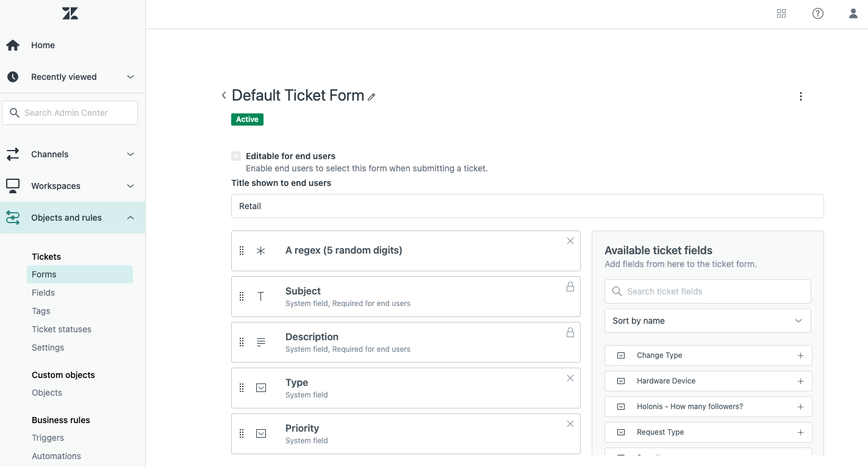Go to Triggers under Business rules

pos(48,438)
